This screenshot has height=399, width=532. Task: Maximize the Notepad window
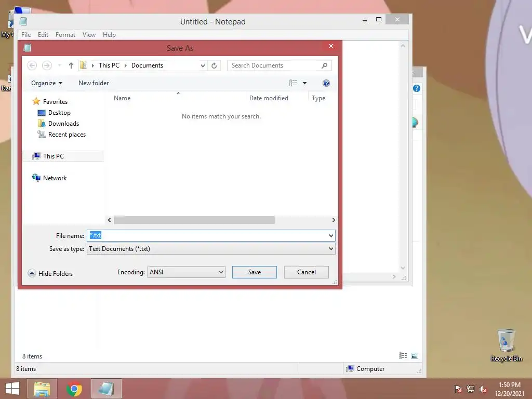[x=379, y=20]
